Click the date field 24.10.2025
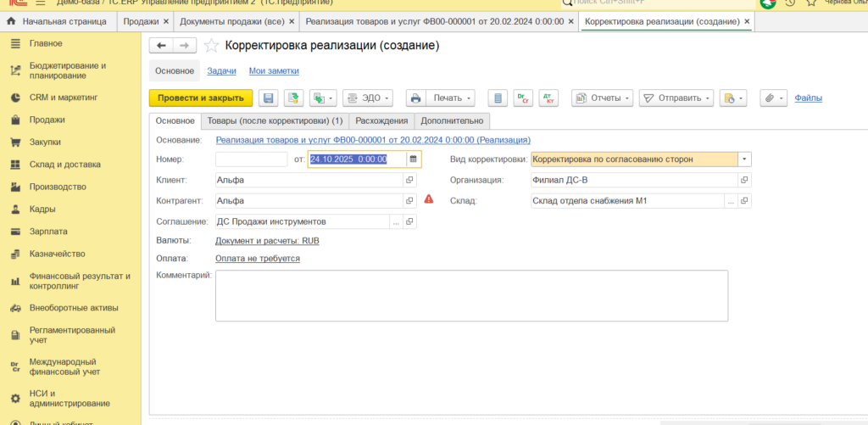 click(x=357, y=159)
